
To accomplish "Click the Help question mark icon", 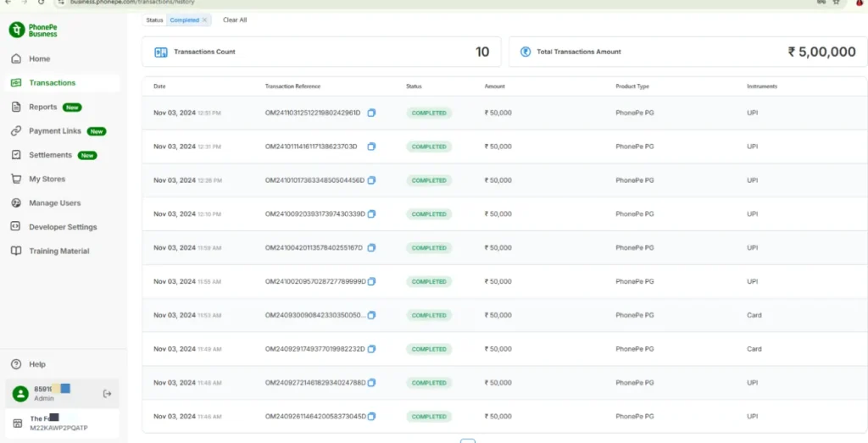I will tap(16, 364).
